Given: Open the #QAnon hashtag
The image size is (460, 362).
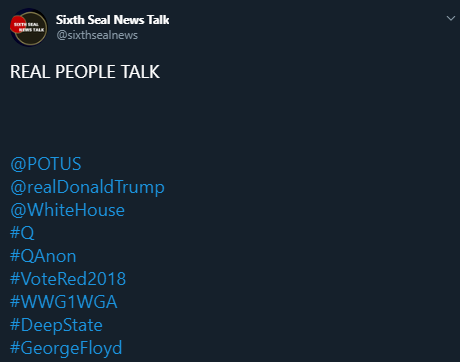Looking at the screenshot, I should tap(43, 256).
